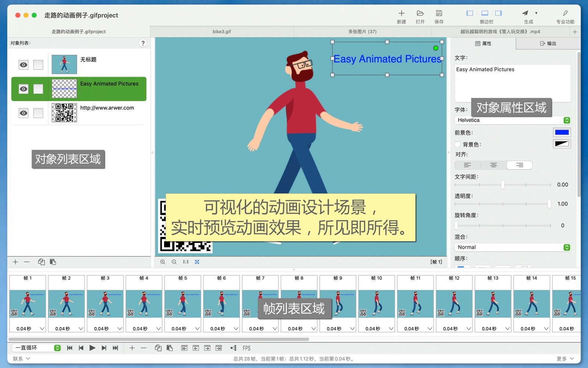
Task: Click the FPS settings icon
Action: [x=246, y=348]
